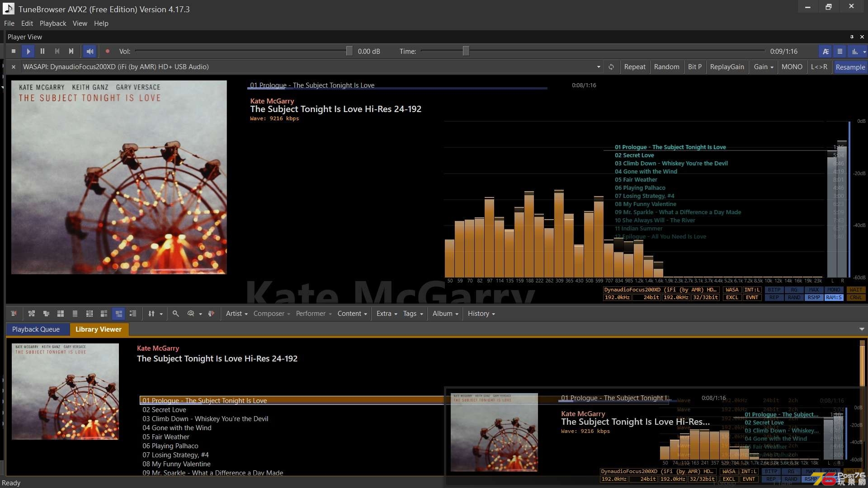868x488 pixels.
Task: Open spectrum display options dropdown arrow
Action: (864, 52)
